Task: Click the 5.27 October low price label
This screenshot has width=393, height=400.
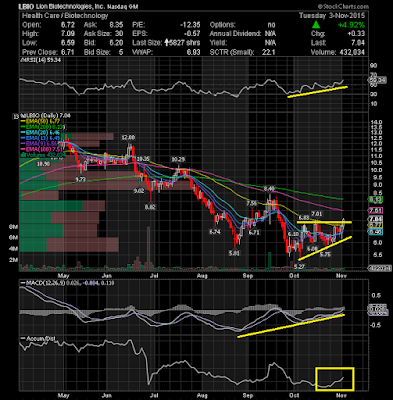Action: coord(300,267)
